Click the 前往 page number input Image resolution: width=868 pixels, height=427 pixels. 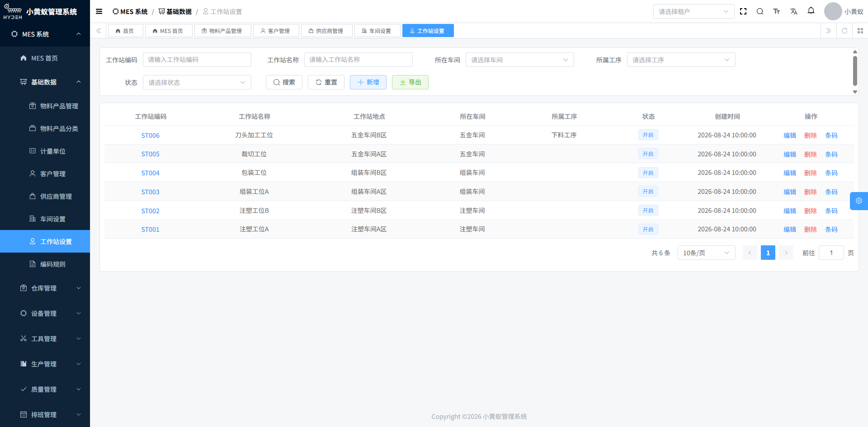point(831,253)
